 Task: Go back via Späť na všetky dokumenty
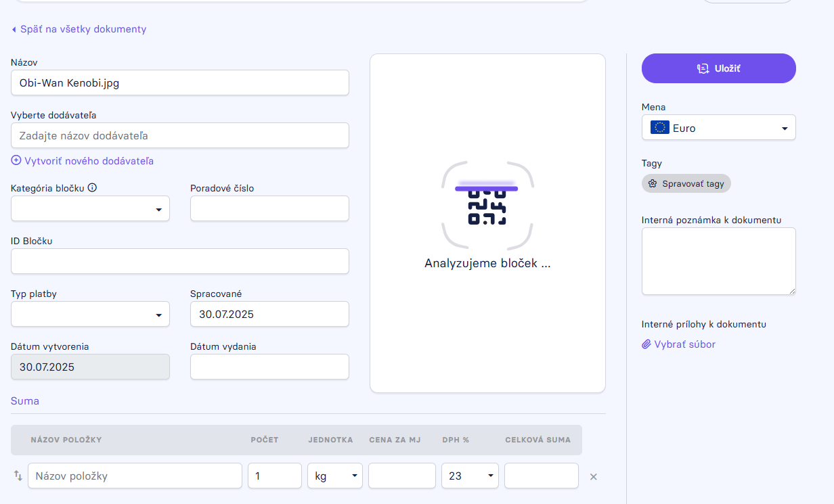[x=79, y=29]
